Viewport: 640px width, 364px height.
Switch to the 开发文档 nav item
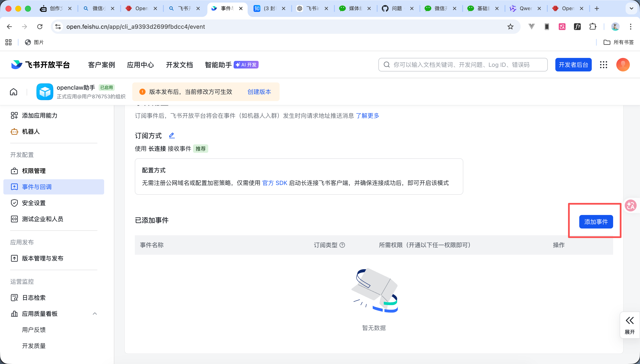tap(179, 64)
